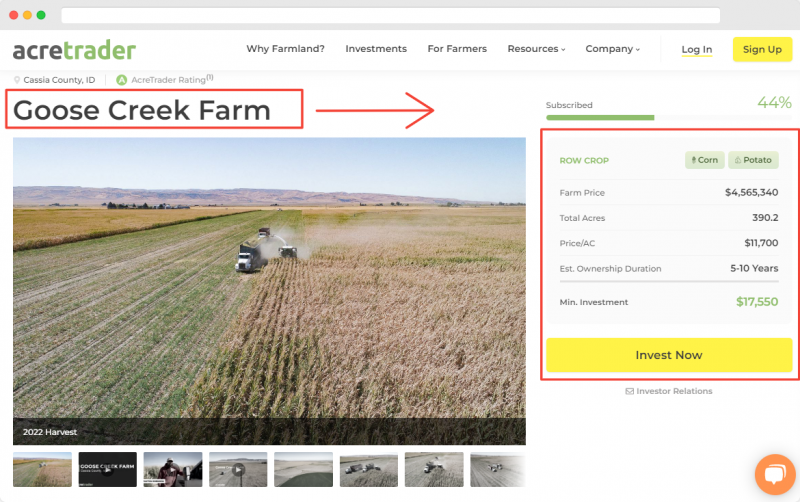Open the acretrader logo homepage

pos(74,50)
